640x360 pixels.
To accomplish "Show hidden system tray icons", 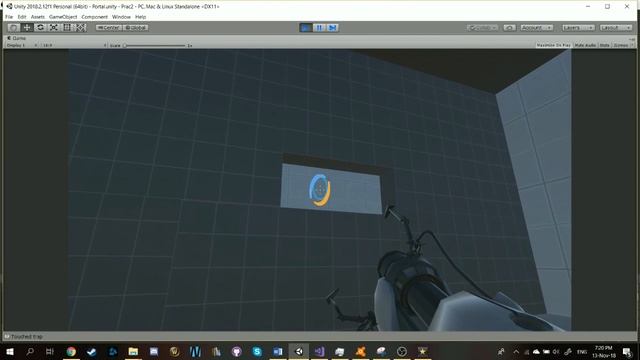I will point(516,351).
